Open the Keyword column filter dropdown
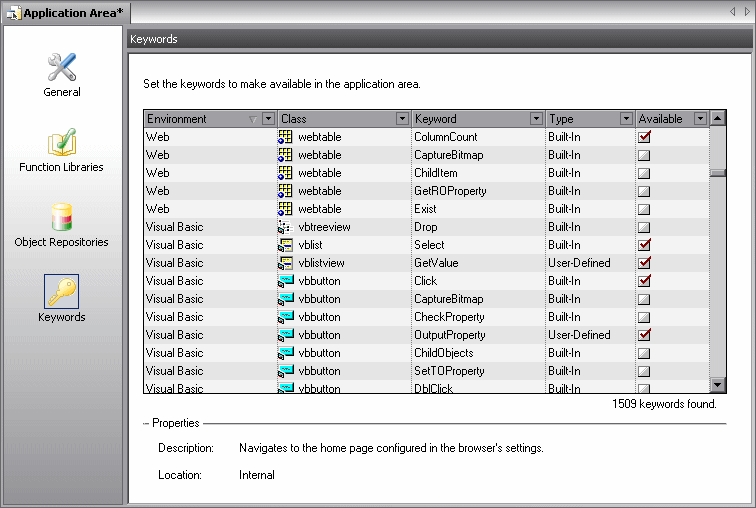This screenshot has height=508, width=756. pos(537,119)
